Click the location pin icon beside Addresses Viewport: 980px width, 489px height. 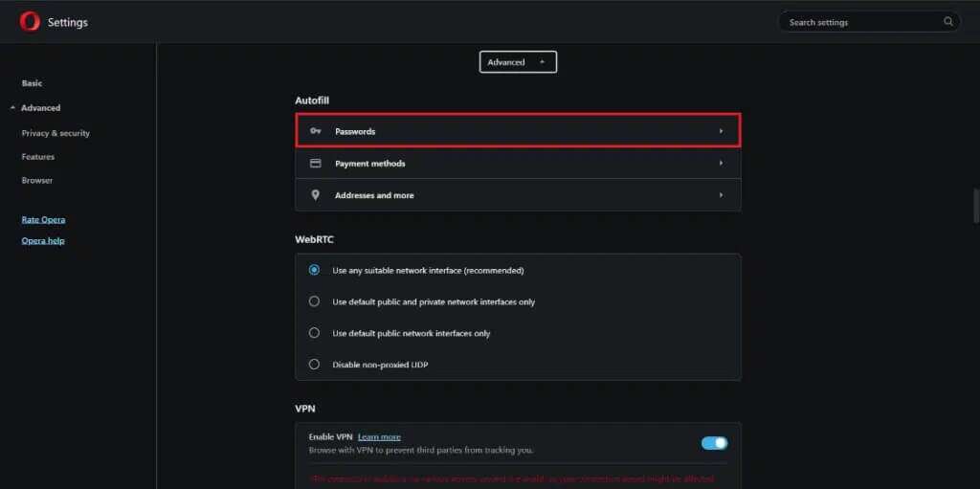point(316,195)
